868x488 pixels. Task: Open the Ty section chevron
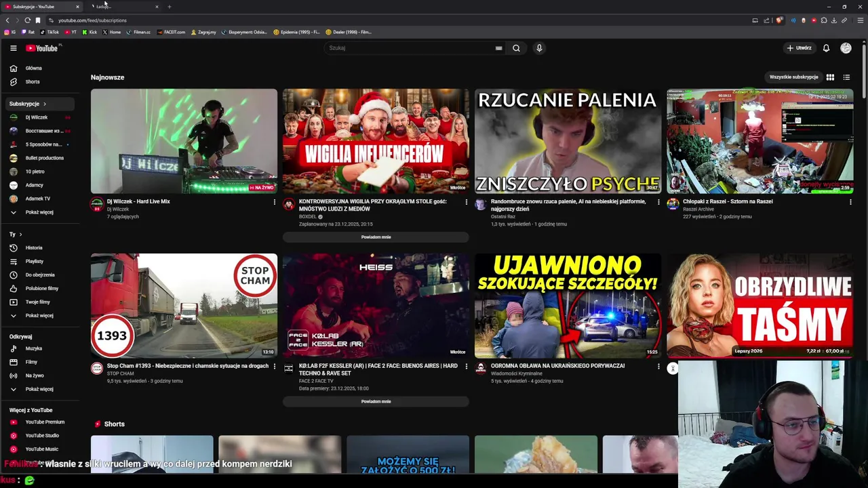(x=20, y=235)
